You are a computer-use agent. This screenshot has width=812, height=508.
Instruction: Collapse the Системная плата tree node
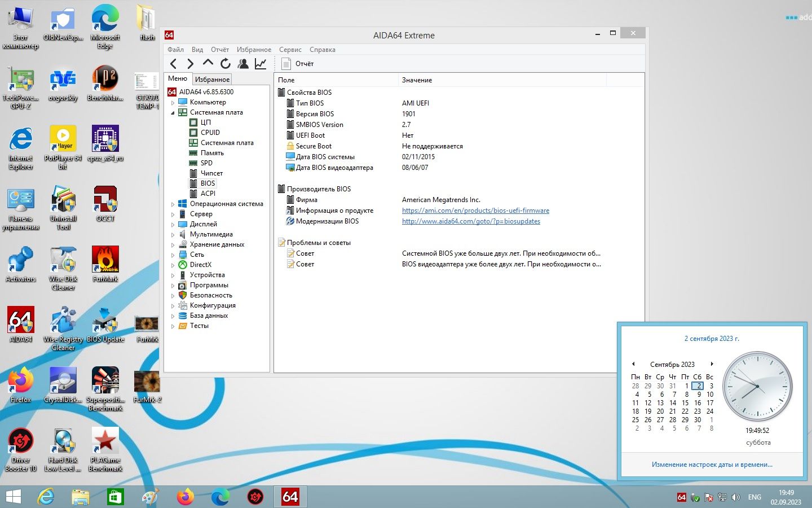pos(173,113)
